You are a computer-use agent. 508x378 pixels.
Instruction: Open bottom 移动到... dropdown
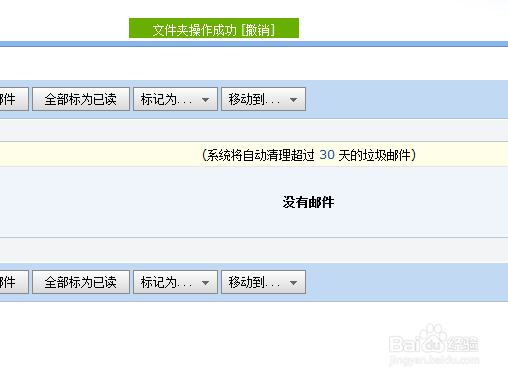pos(263,282)
